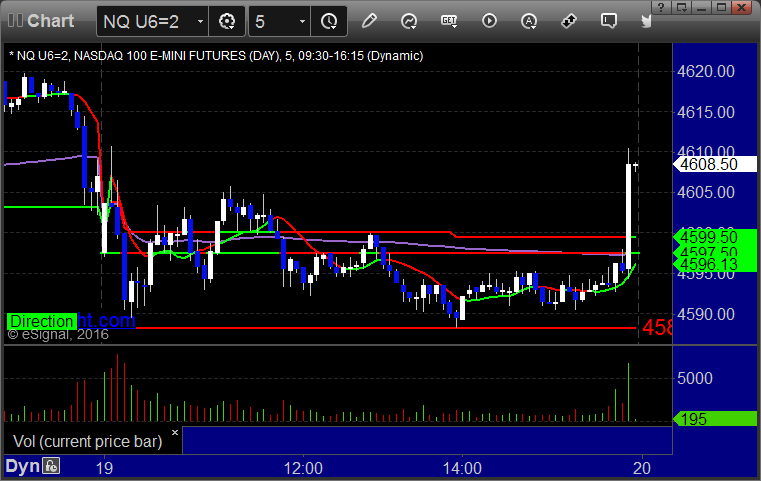Click the 19 date axis label
The image size is (761, 481).
(104, 468)
